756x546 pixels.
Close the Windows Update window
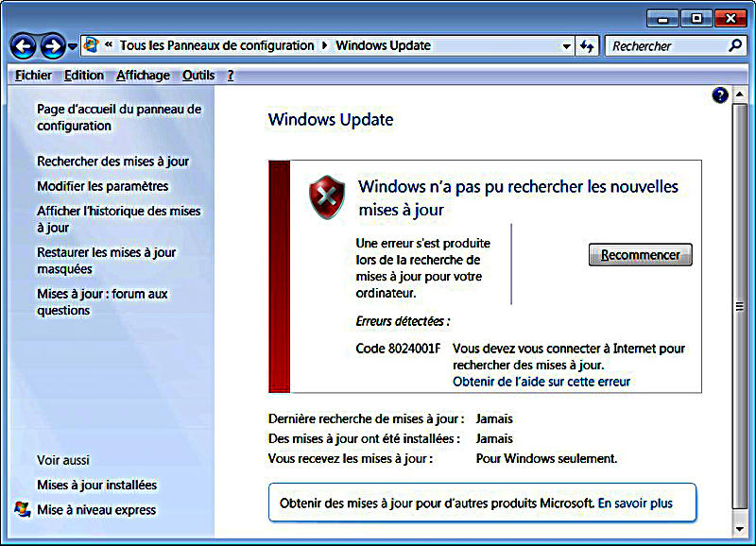point(730,18)
